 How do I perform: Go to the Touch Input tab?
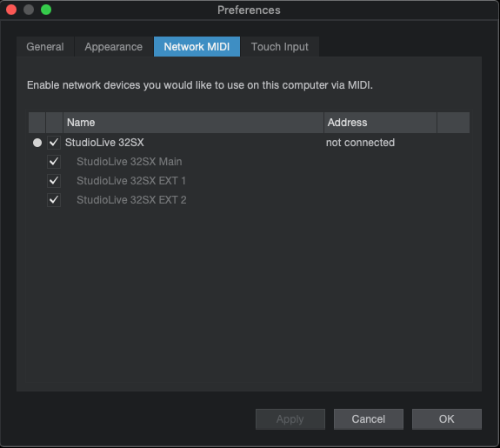280,47
